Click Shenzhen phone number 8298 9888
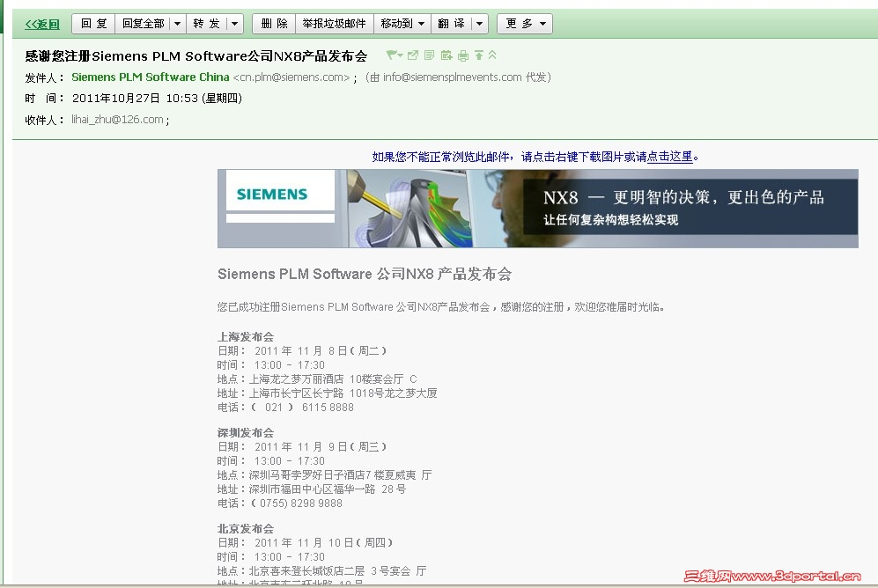Viewport: 878px width, 588px height. pos(316,503)
